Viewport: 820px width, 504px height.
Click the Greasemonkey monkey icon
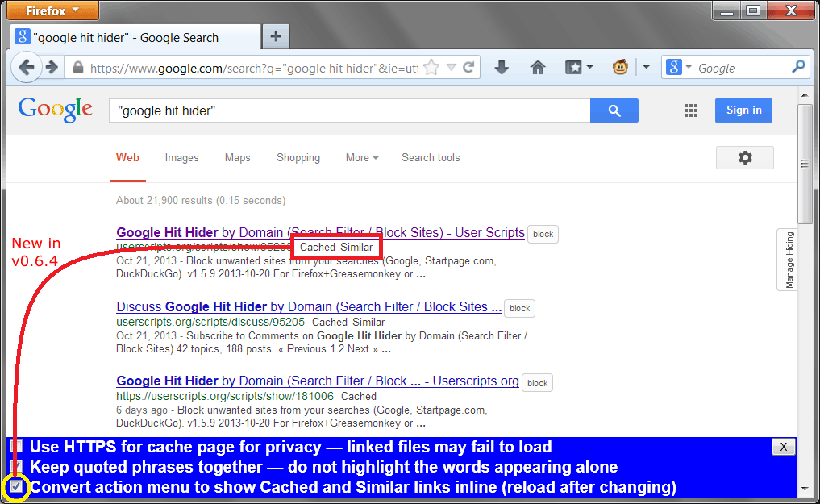[621, 68]
